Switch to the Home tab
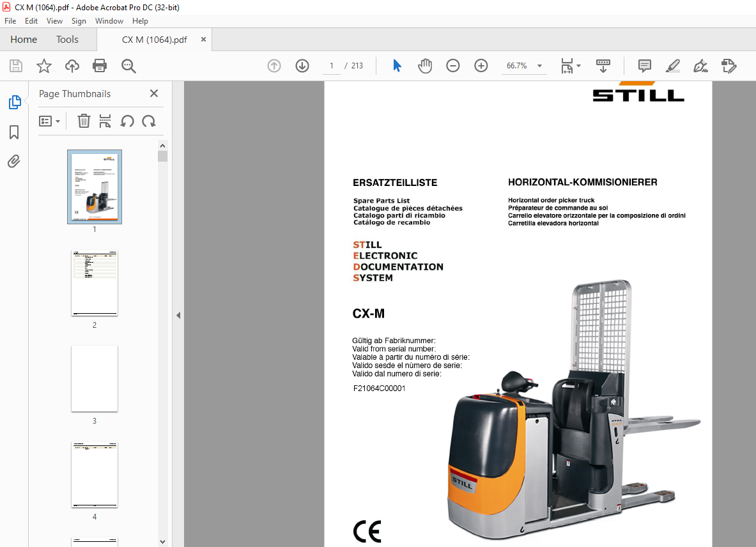Viewport: 756px width, 547px height. [x=24, y=40]
